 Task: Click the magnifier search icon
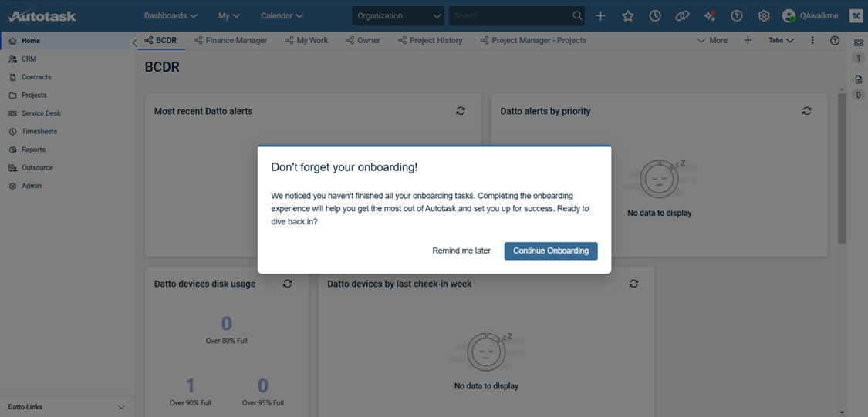(577, 16)
